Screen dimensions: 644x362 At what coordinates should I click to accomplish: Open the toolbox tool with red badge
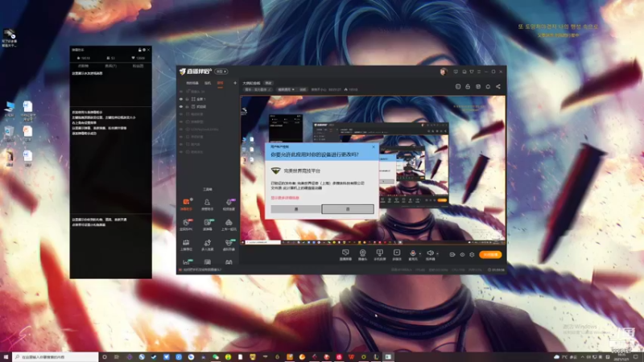point(186,224)
